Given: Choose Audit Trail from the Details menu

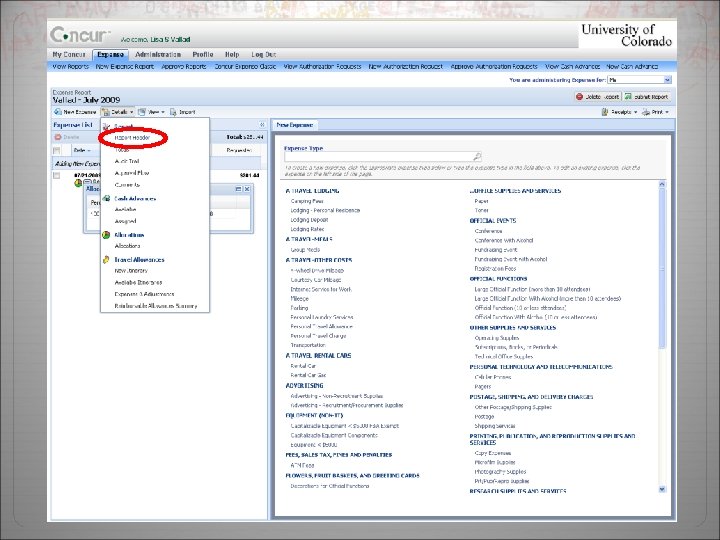Looking at the screenshot, I should tap(127, 161).
